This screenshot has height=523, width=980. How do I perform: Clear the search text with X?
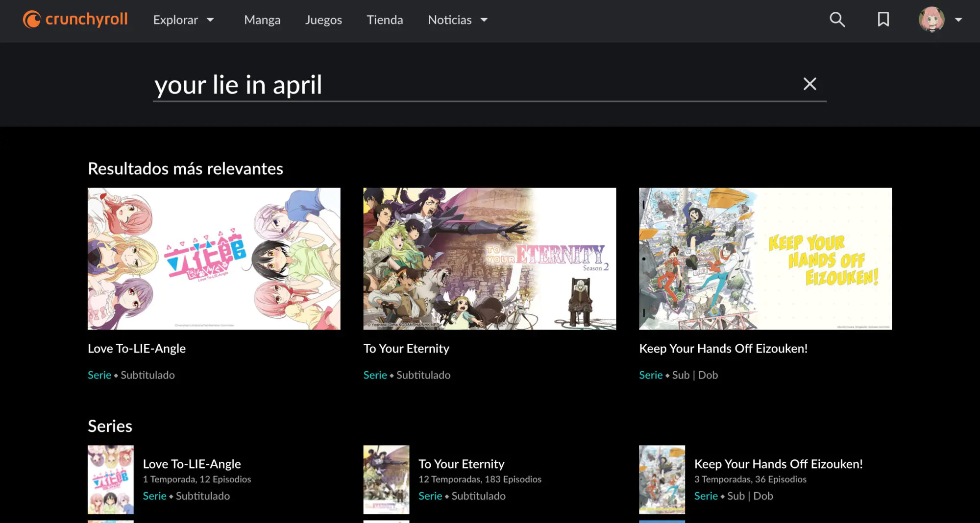coord(809,84)
